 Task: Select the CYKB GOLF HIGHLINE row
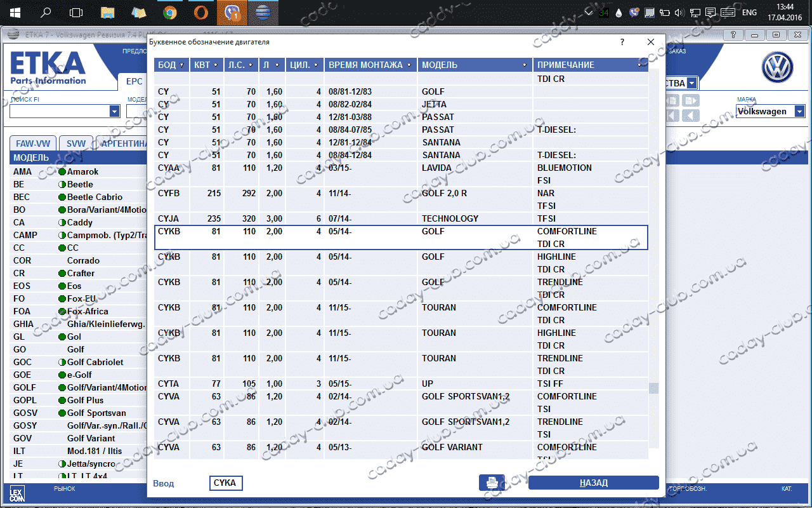point(401,263)
